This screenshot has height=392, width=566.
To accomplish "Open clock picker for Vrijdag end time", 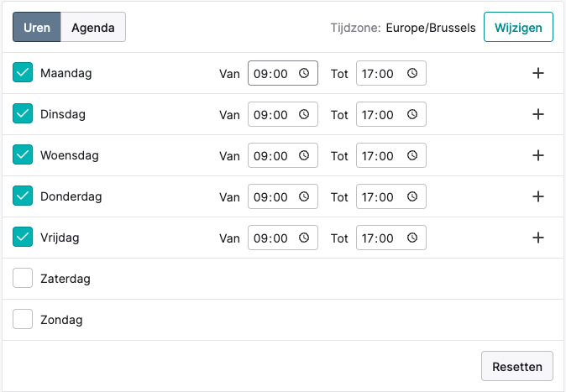I will coord(412,238).
